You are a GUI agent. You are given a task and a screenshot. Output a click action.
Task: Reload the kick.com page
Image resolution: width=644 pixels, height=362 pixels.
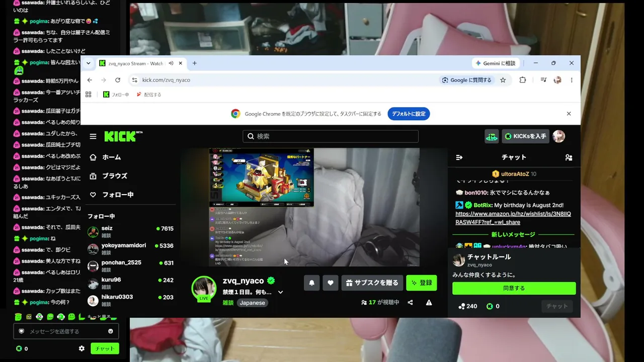coord(118,80)
